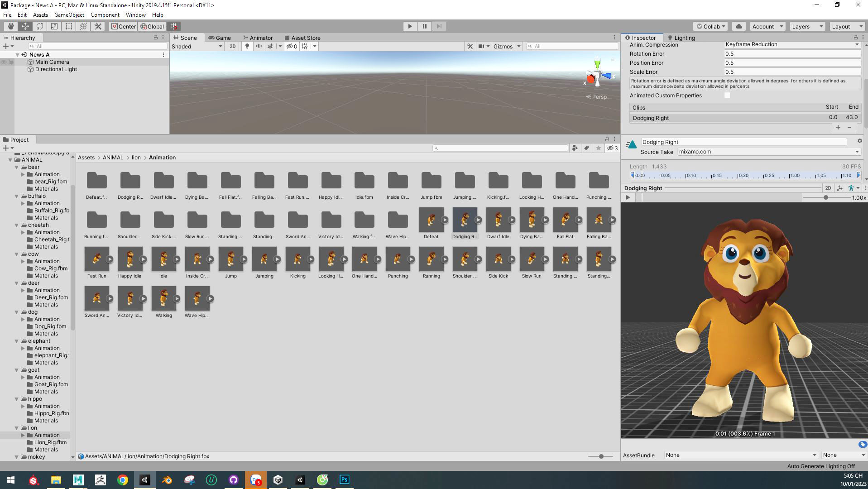This screenshot has width=868, height=489.
Task: Search by type icon in Project panel
Action: click(575, 148)
